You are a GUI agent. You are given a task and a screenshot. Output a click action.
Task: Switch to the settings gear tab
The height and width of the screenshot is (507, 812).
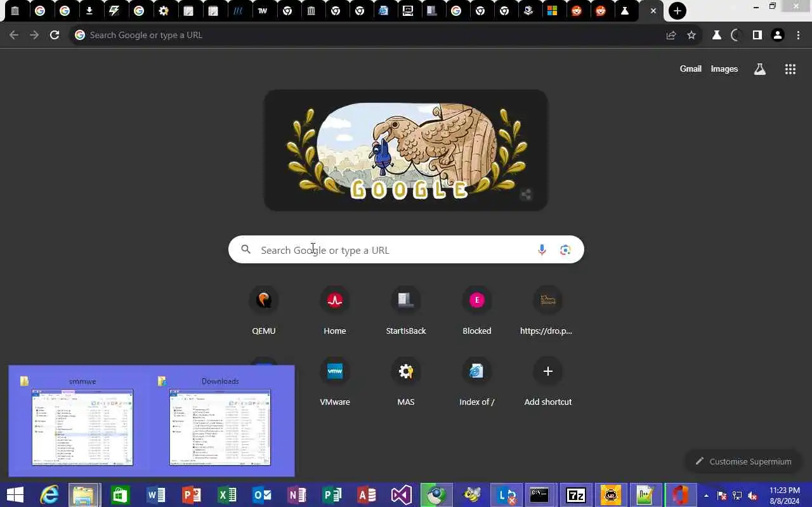164,11
